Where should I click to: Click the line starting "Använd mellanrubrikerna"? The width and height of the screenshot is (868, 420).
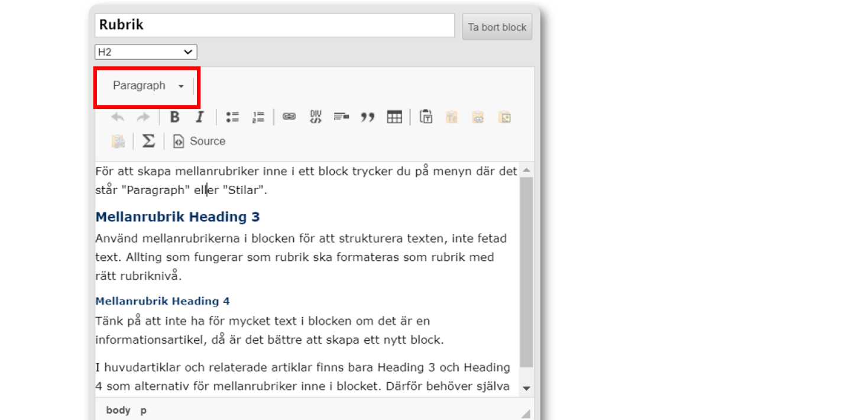[301, 239]
